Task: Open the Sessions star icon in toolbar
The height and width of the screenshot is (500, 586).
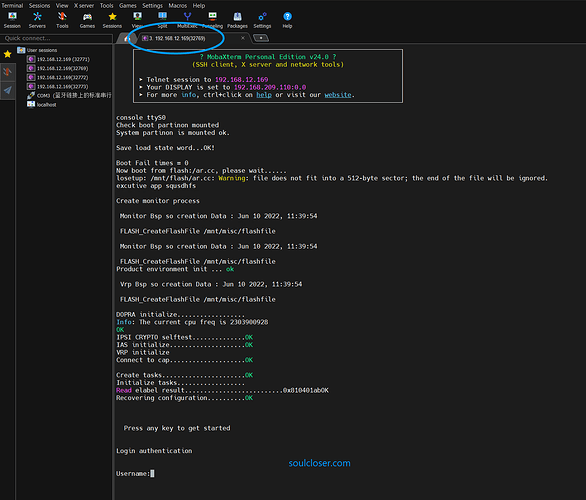Action: 112,20
